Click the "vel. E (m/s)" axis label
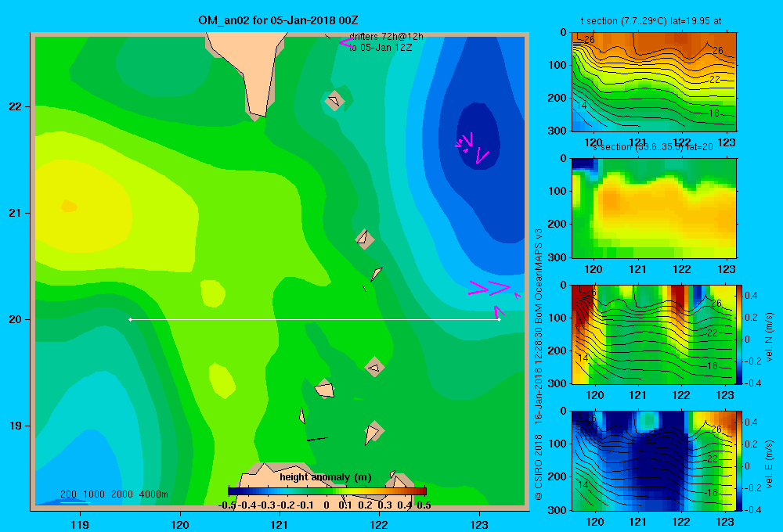Image resolution: width=783 pixels, height=532 pixels. pyautogui.click(x=769, y=464)
